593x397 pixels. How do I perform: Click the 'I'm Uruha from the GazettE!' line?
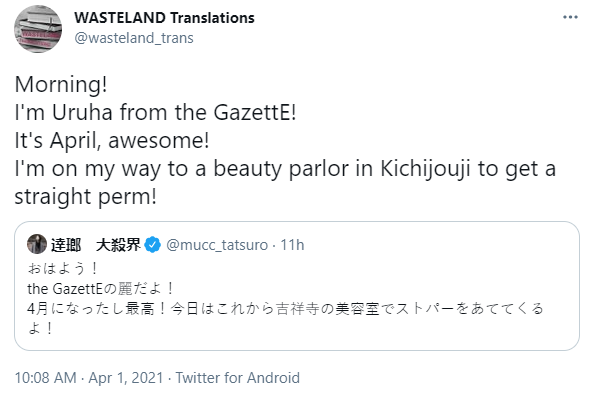pyautogui.click(x=155, y=112)
